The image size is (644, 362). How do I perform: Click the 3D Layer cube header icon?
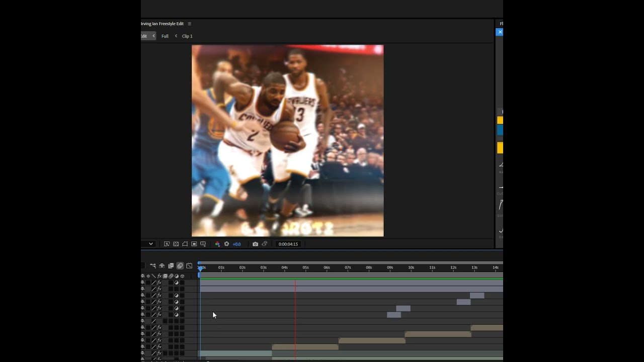coord(182,276)
